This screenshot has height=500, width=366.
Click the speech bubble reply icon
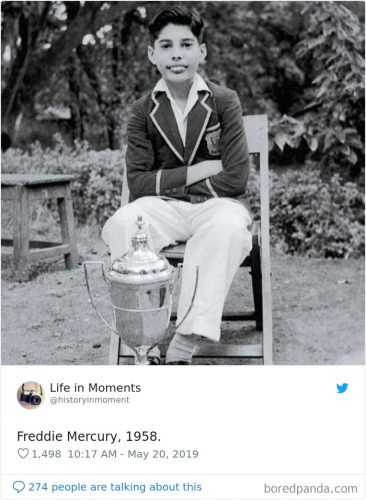(19, 487)
